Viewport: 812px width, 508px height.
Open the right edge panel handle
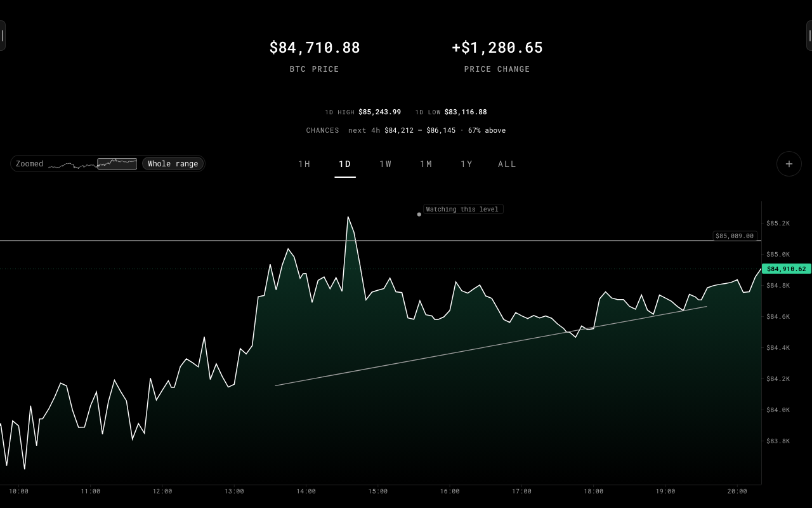(x=809, y=36)
